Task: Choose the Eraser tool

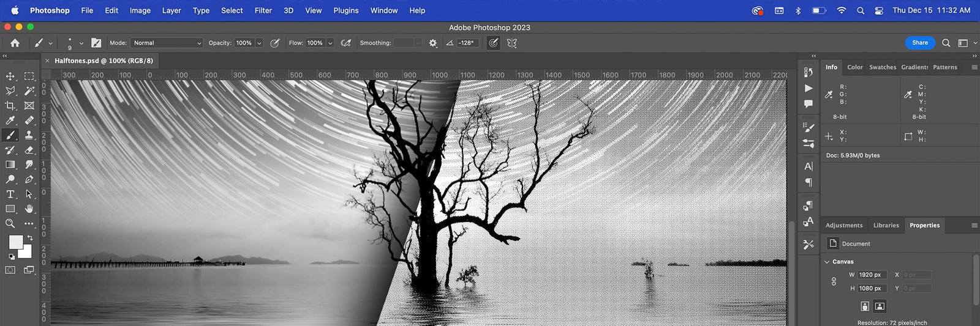Action: (29, 150)
